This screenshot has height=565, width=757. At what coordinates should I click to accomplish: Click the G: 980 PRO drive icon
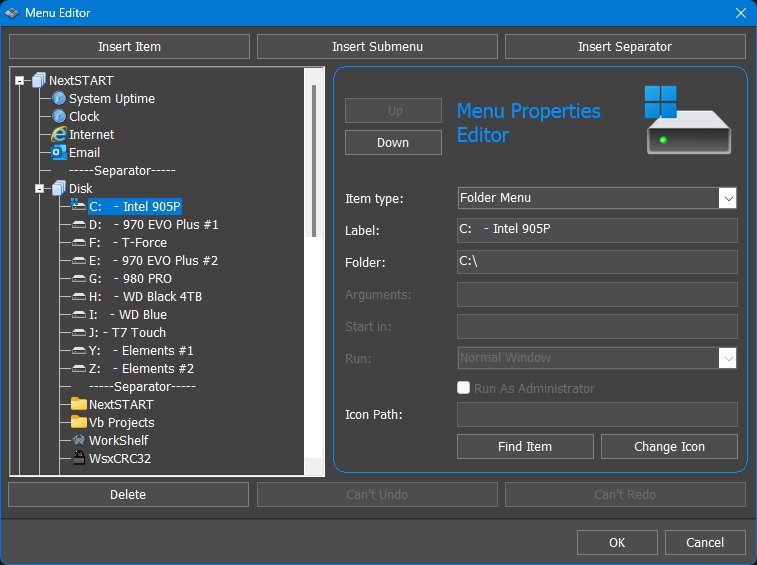tap(79, 279)
